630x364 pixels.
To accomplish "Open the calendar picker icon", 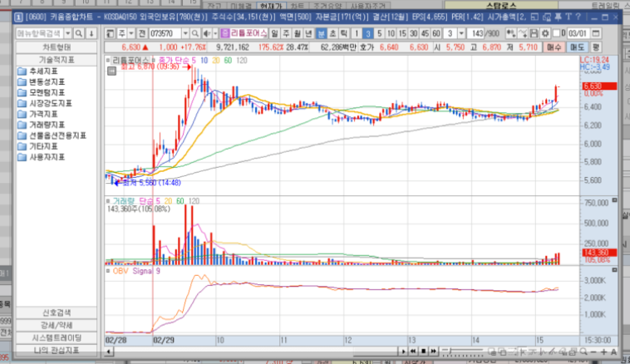I will coord(596,33).
